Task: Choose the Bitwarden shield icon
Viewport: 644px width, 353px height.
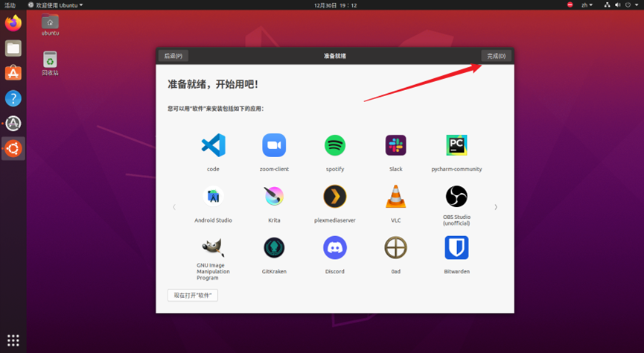Action: pyautogui.click(x=456, y=248)
